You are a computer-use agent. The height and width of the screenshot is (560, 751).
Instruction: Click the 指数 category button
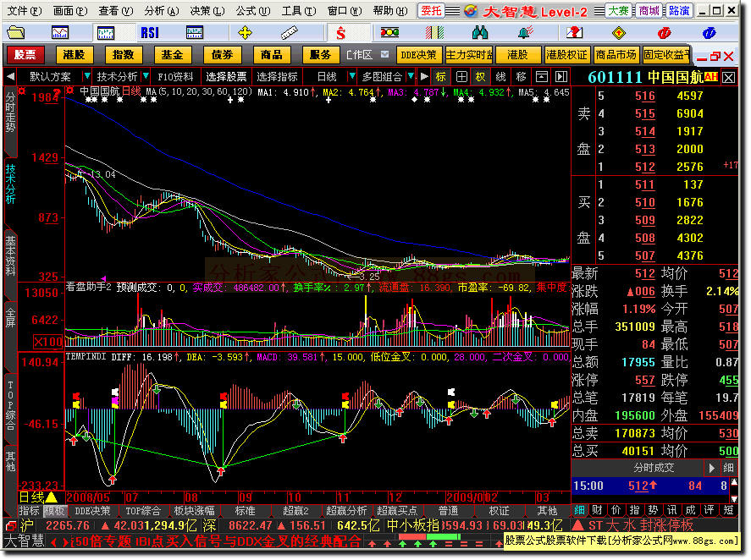[123, 55]
